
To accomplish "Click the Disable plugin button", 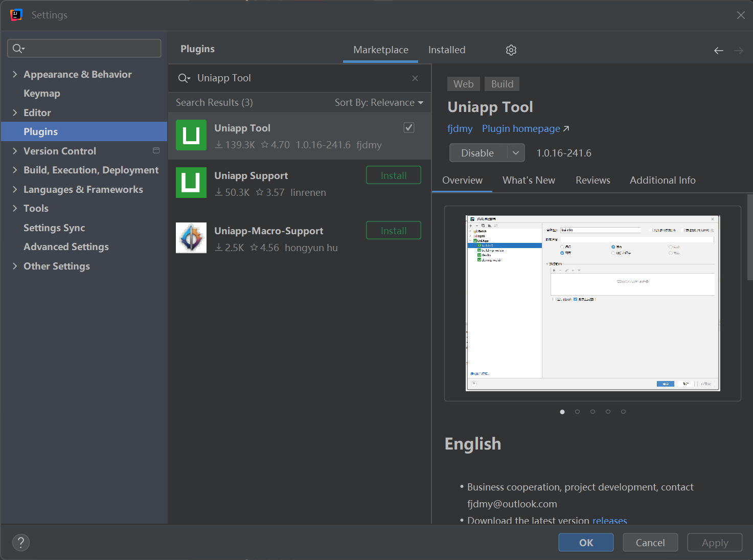I will pos(478,153).
